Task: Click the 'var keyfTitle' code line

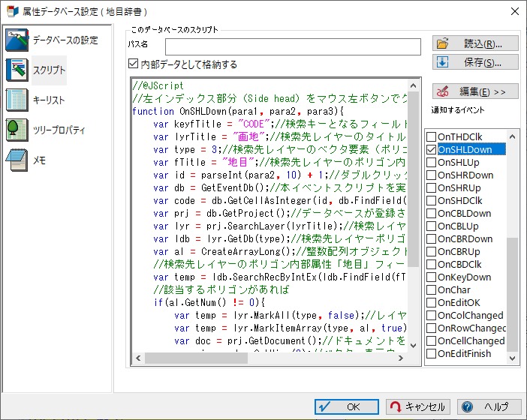Action: (x=280, y=124)
